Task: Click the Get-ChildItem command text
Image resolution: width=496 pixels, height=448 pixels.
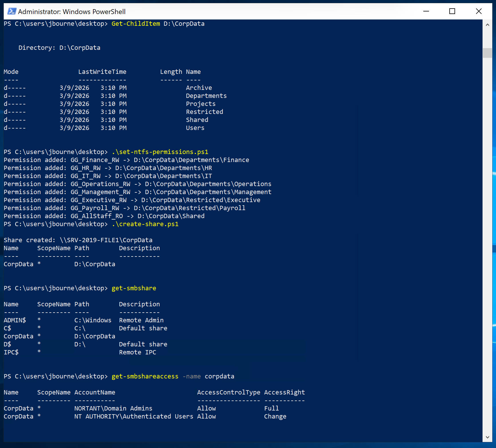Action: (136, 24)
